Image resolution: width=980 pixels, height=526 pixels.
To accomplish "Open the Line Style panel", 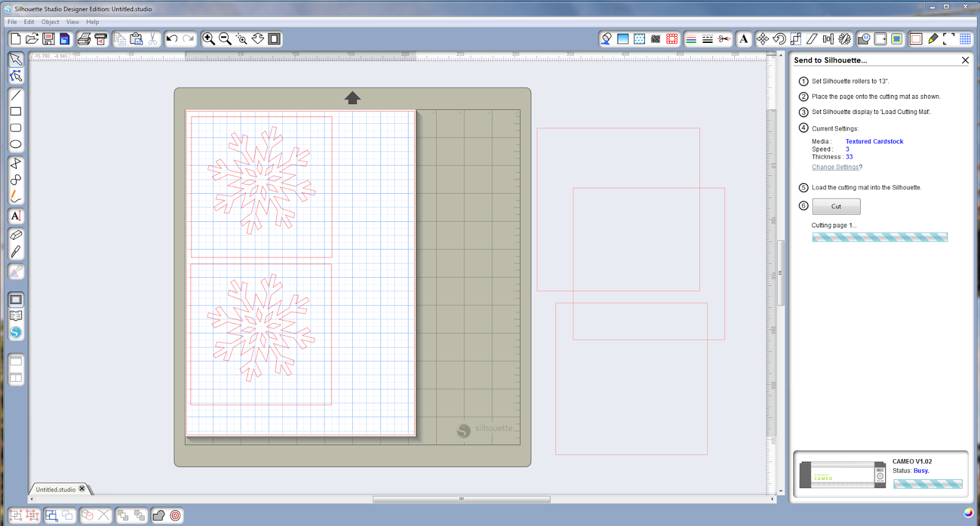I will click(x=707, y=39).
